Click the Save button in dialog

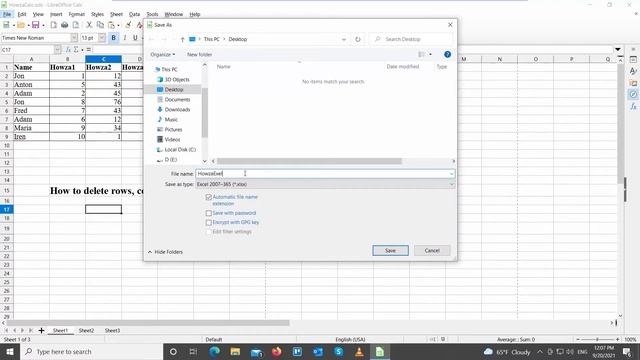point(390,250)
